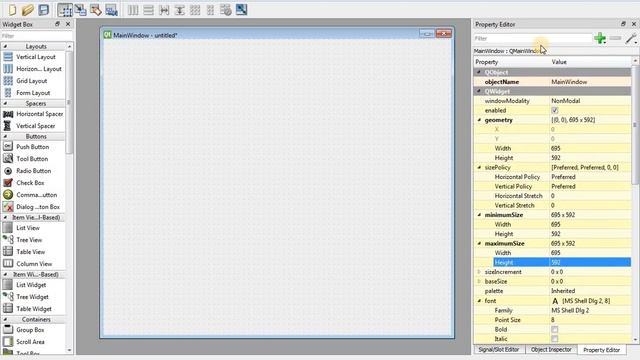Switch to the Signal/Slot Editor tab
Screen dimensions: 640x360
[x=499, y=350]
